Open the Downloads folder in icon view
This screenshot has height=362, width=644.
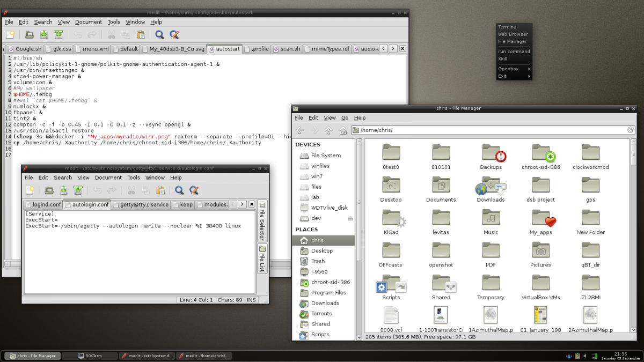(x=491, y=190)
